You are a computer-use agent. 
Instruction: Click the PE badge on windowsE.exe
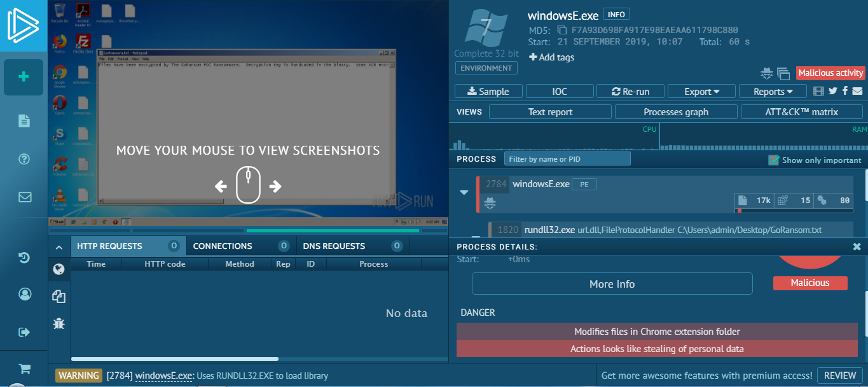coord(584,185)
